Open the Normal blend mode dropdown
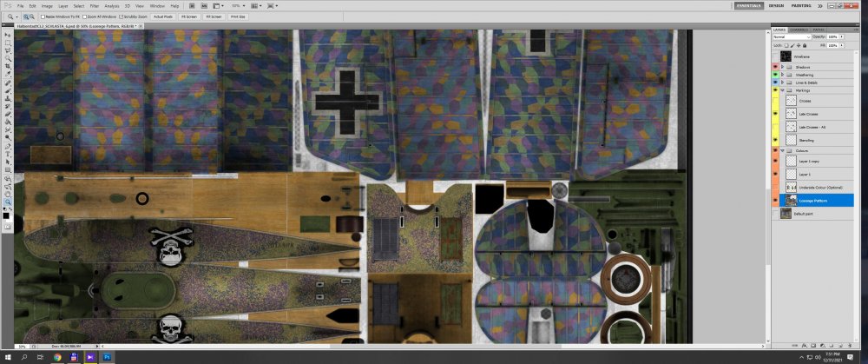 (x=792, y=36)
